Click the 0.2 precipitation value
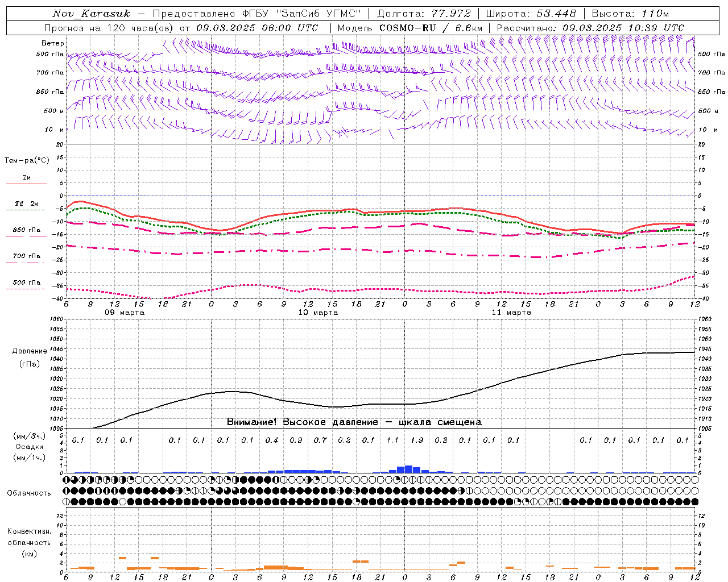 pos(344,440)
